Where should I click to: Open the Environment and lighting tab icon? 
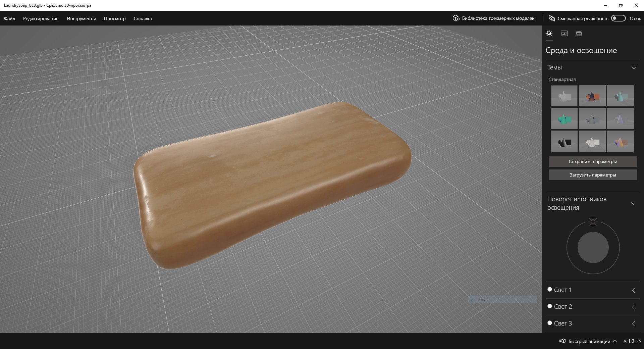549,34
